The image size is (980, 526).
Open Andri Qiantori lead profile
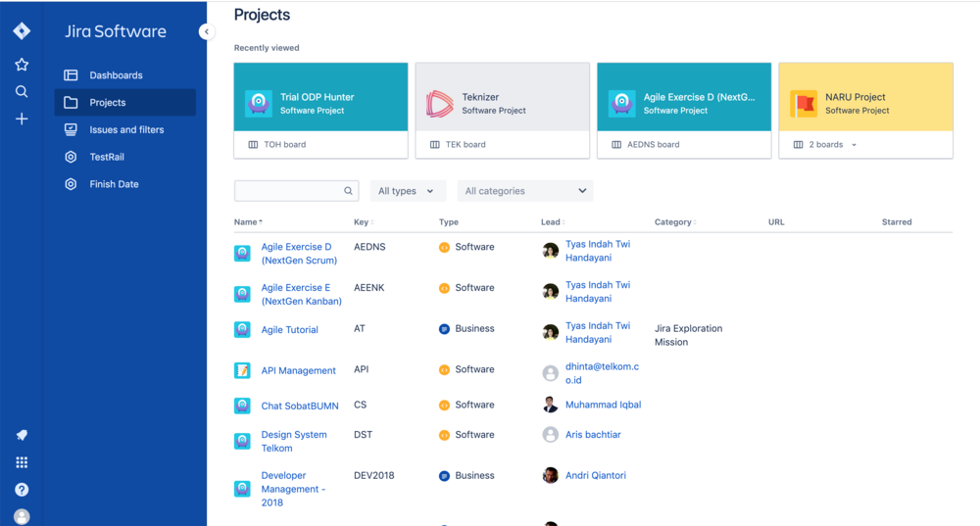596,475
